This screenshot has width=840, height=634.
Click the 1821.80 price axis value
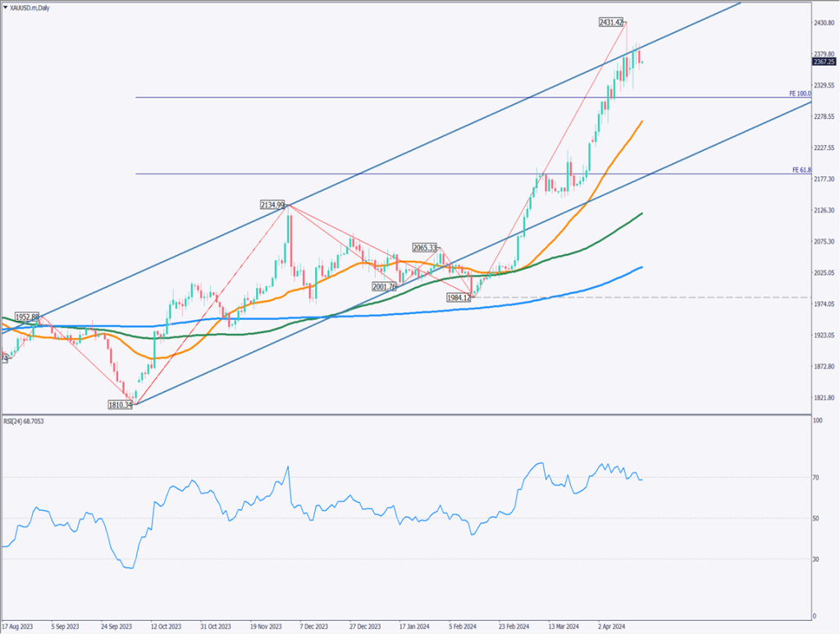coord(824,398)
